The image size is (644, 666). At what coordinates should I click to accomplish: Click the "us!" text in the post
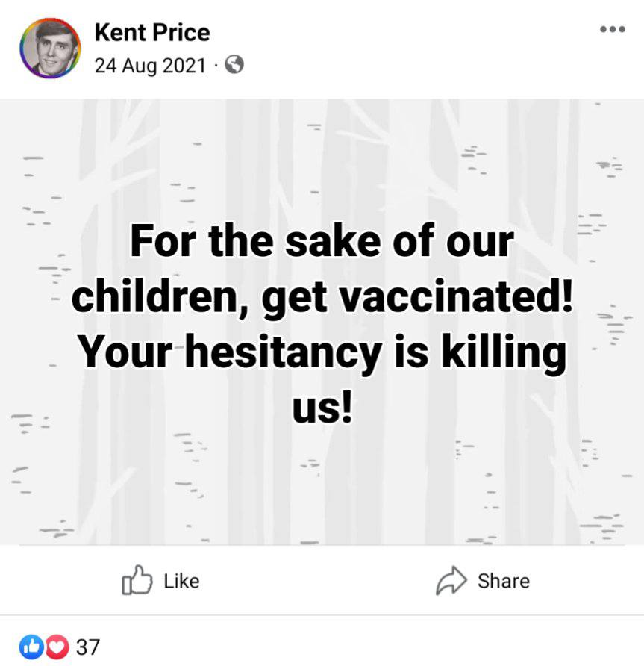point(321,408)
